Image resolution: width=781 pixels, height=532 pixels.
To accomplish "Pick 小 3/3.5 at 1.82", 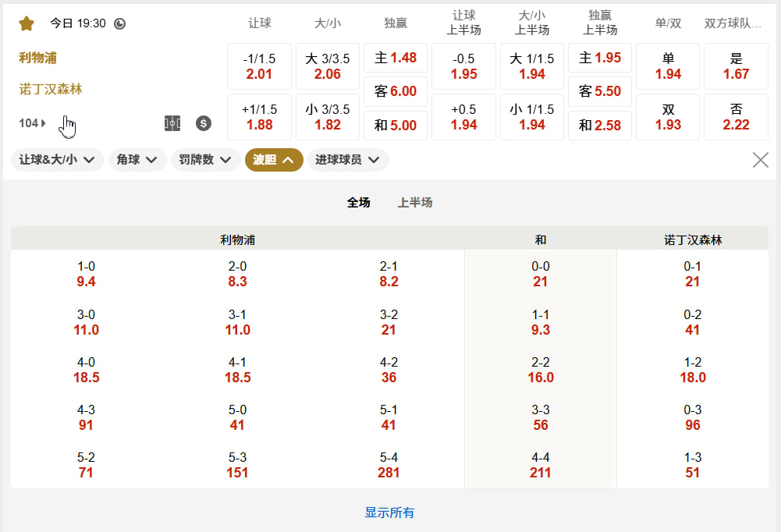I will [328, 117].
